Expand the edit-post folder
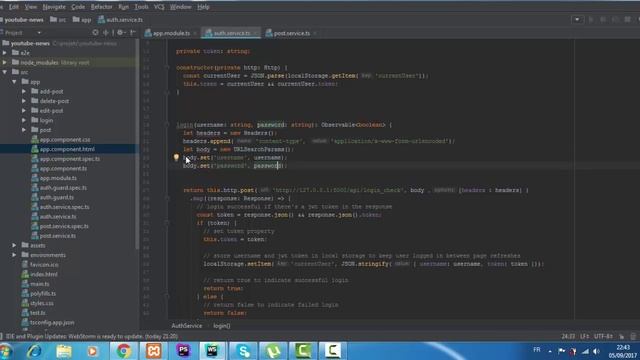Image resolution: width=640 pixels, height=360 pixels. (24, 111)
